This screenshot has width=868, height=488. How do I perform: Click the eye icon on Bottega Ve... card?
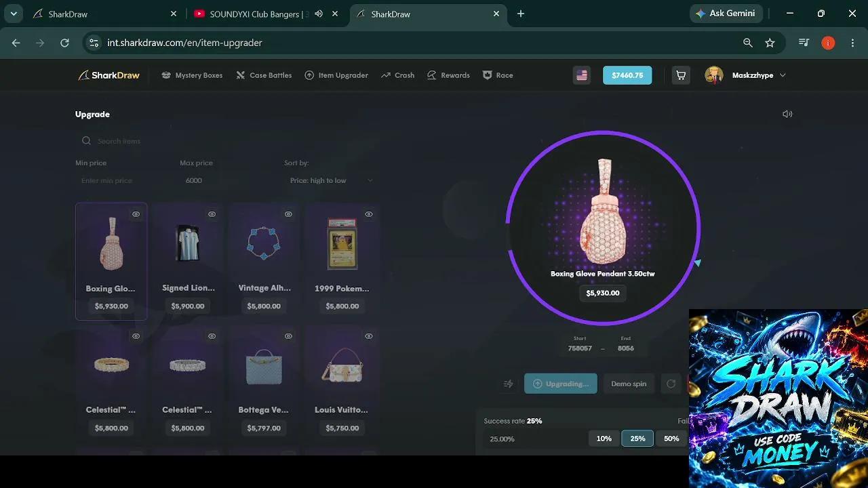click(288, 336)
